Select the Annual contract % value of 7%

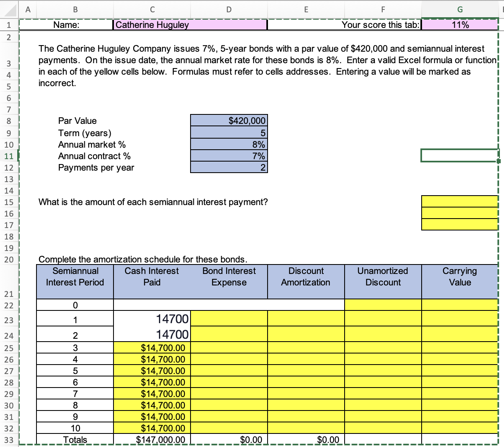click(x=229, y=156)
